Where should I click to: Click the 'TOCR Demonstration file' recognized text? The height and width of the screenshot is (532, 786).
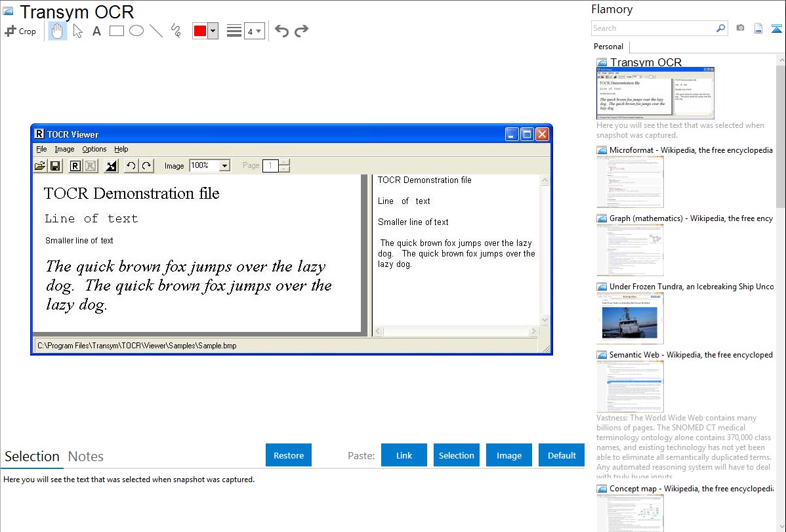point(424,180)
